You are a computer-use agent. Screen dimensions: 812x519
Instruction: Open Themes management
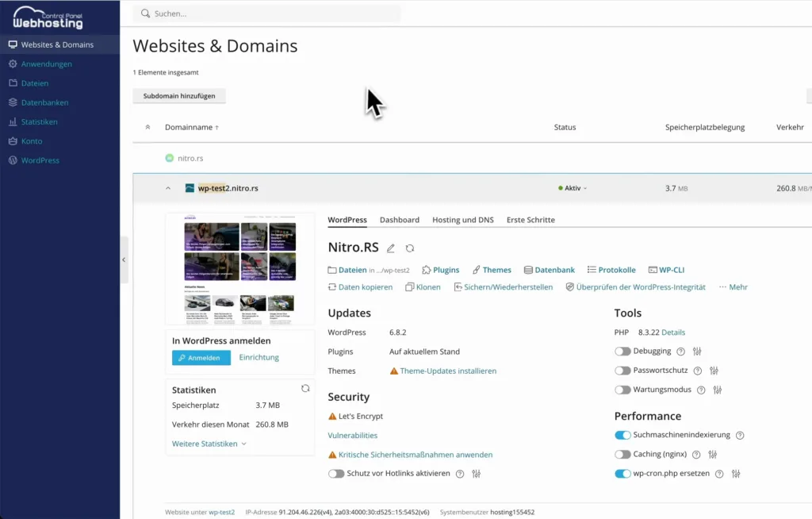492,270
